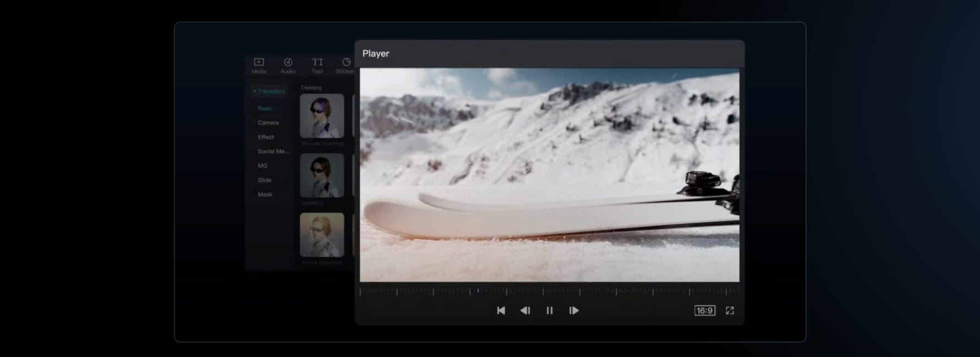Viewport: 980px width, 357px height.
Task: Open the Social Media transition category
Action: tap(273, 152)
